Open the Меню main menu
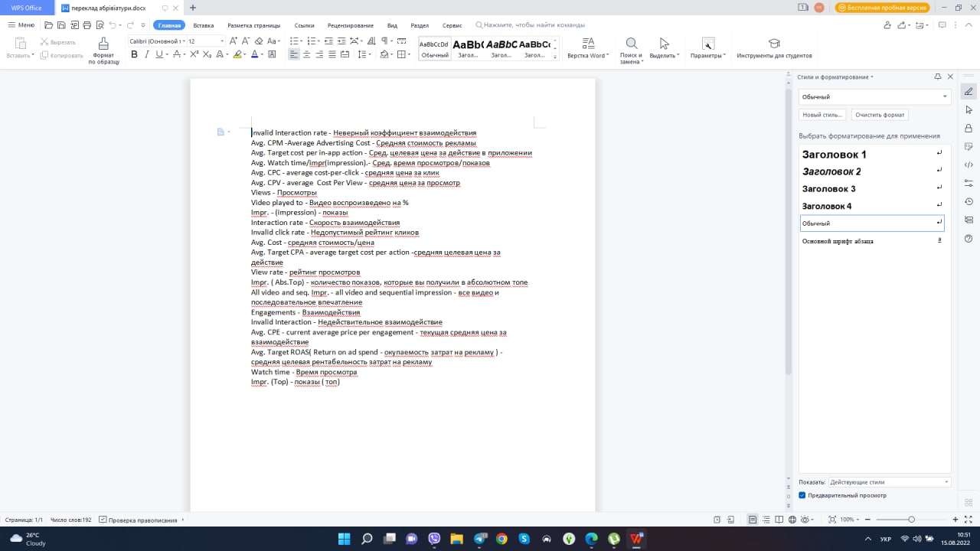 point(21,25)
